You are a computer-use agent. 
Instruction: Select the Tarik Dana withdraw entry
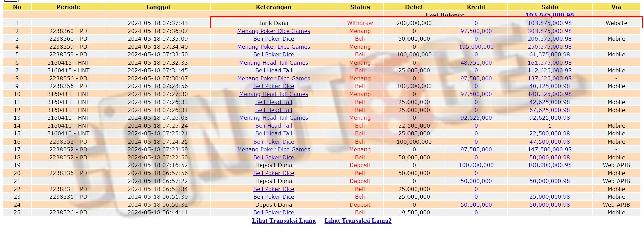[x=273, y=23]
